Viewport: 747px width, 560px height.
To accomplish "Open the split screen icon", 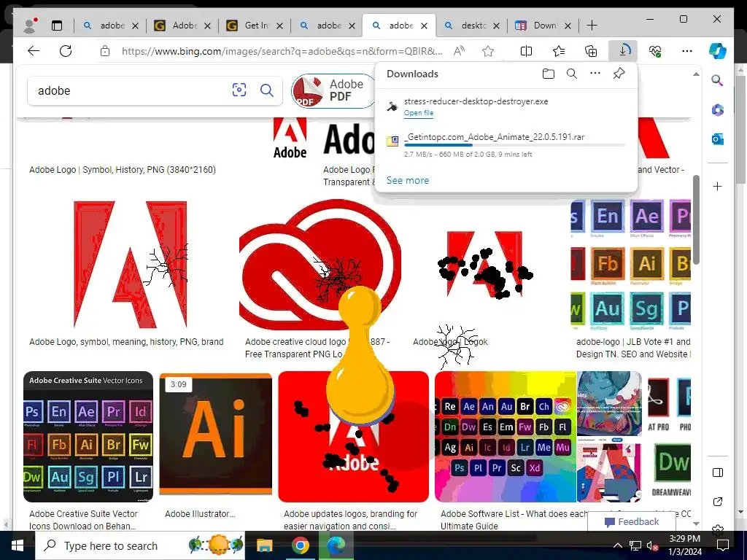I will (527, 51).
